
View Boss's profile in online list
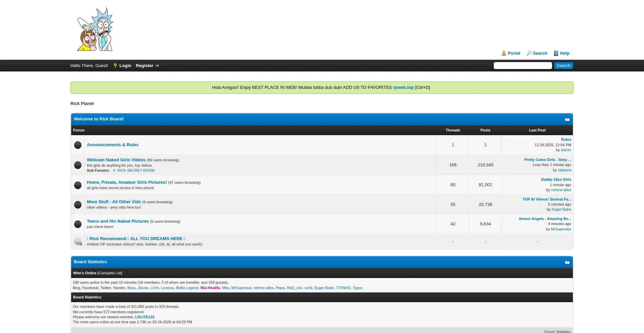[131, 288]
